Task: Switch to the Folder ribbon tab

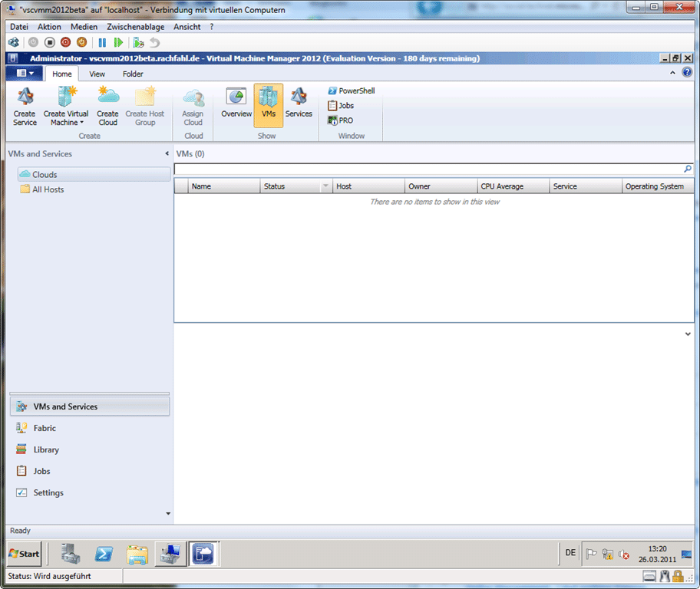Action: 133,74
